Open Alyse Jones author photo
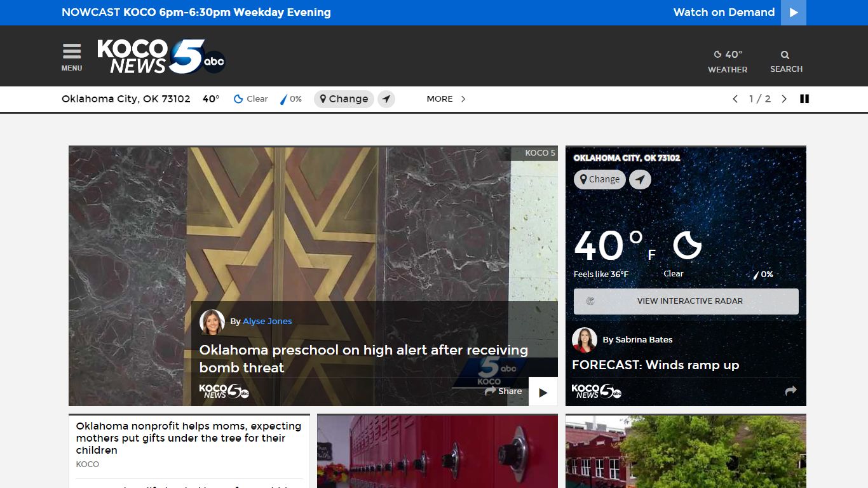The height and width of the screenshot is (488, 868). (x=212, y=322)
